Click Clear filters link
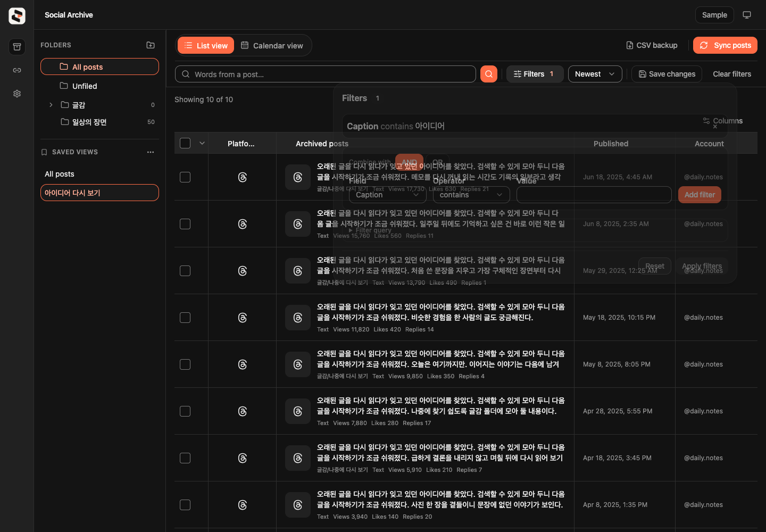 tap(732, 74)
